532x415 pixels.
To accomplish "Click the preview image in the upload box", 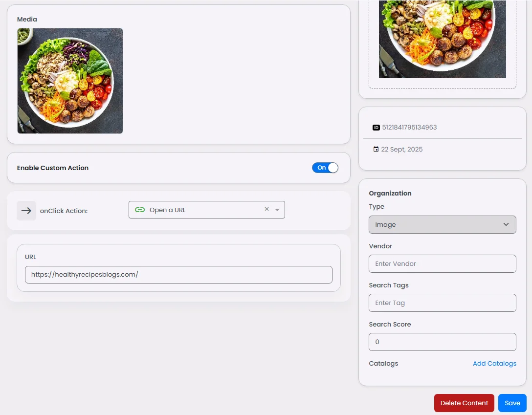I will [443, 39].
